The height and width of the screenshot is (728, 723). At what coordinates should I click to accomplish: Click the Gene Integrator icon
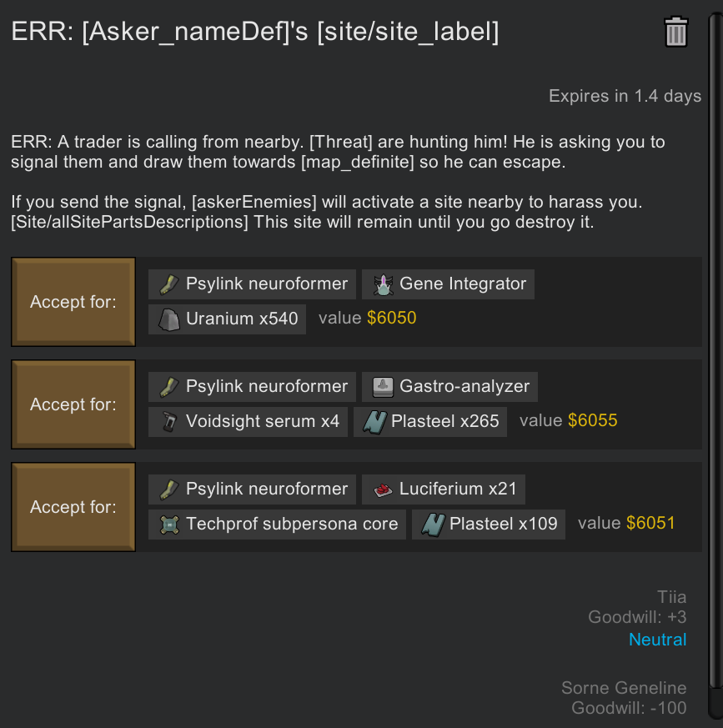coord(383,284)
